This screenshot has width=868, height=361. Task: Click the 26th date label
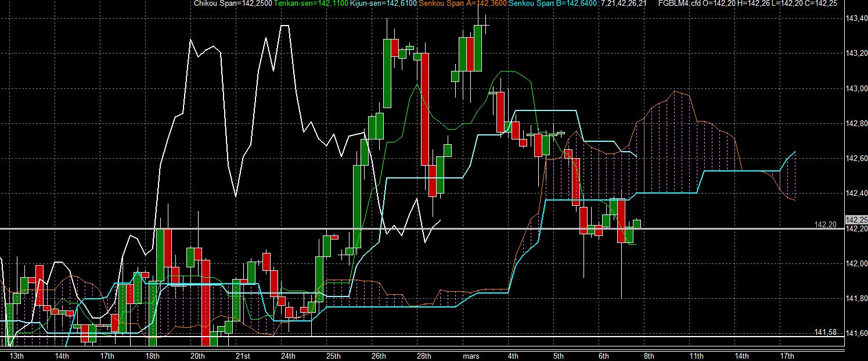click(x=379, y=356)
